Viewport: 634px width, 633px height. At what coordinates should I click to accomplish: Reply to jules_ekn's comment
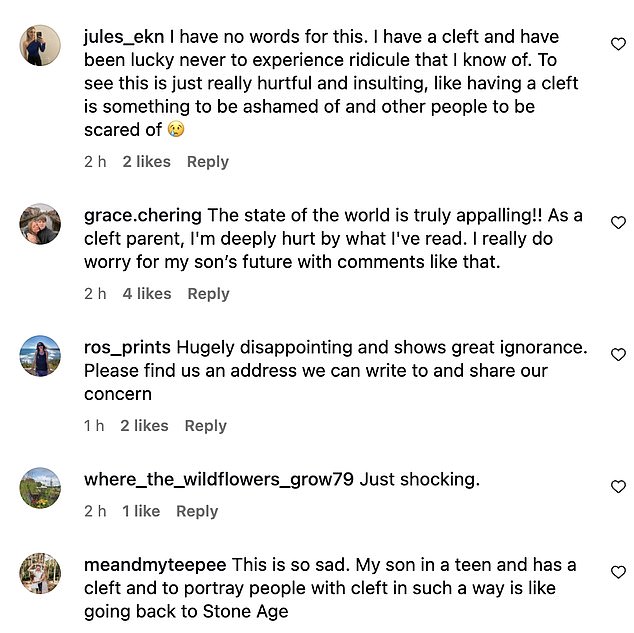208,162
